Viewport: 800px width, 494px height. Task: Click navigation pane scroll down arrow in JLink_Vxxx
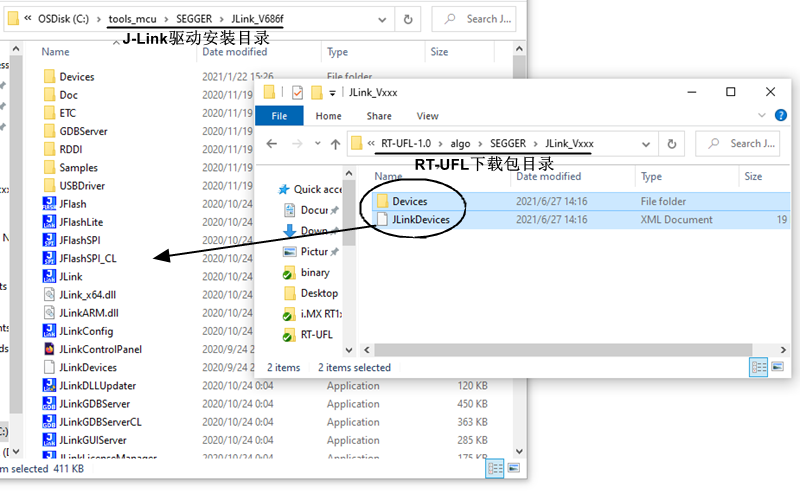[x=349, y=350]
